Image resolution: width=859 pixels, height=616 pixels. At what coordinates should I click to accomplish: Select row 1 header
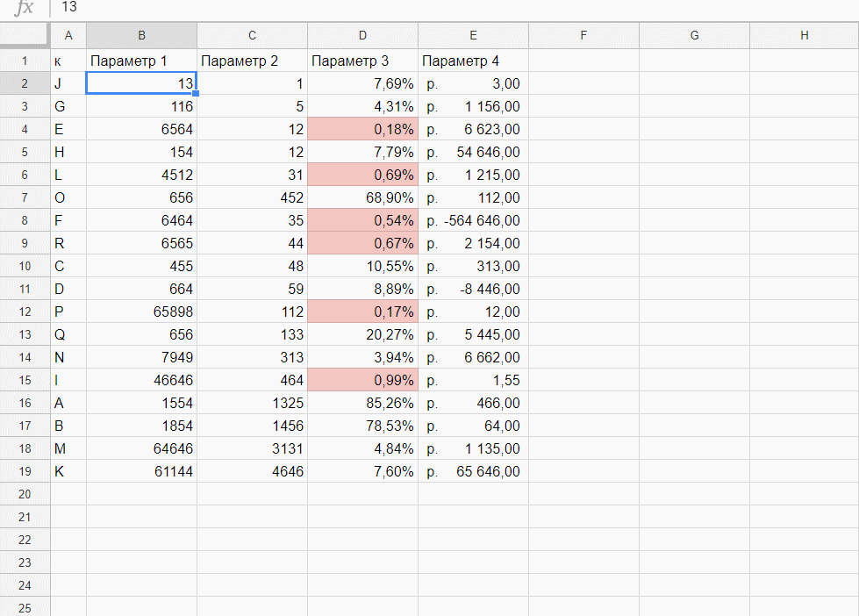pos(25,61)
